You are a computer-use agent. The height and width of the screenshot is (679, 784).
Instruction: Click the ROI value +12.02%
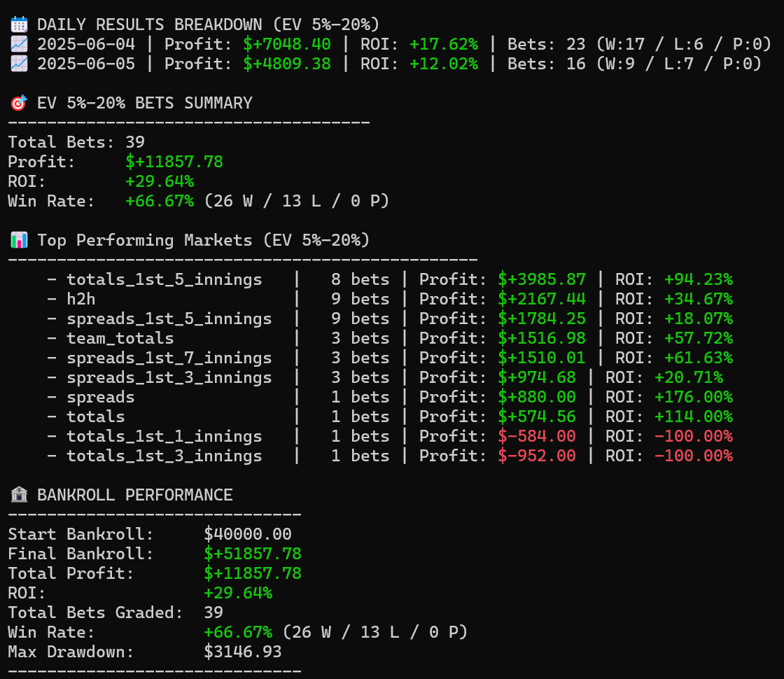(444, 64)
